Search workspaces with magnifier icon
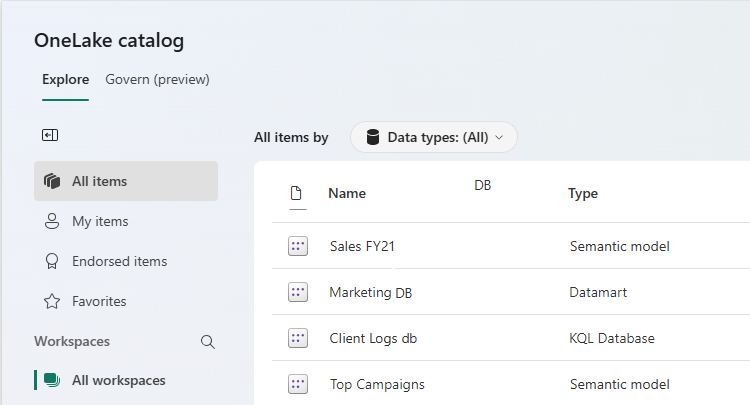The image size is (750, 405). (208, 342)
